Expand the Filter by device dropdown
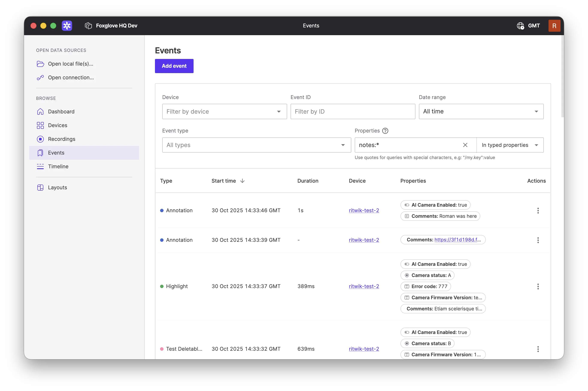Viewport: 588px width, 391px height. pyautogui.click(x=279, y=111)
